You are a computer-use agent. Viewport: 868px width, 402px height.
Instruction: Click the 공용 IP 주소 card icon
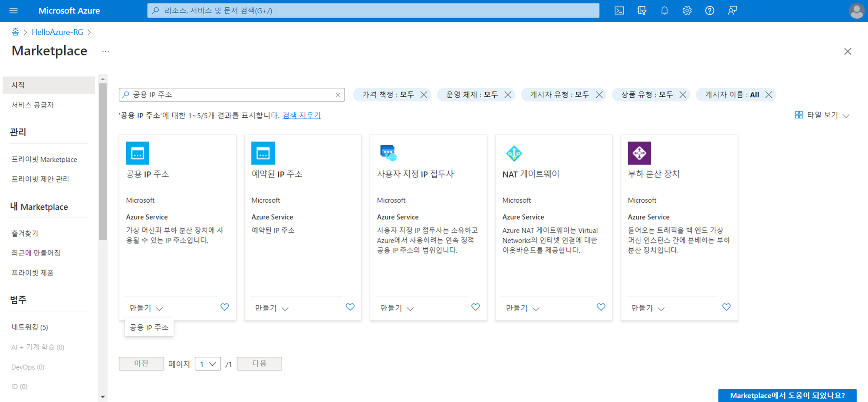coord(138,153)
